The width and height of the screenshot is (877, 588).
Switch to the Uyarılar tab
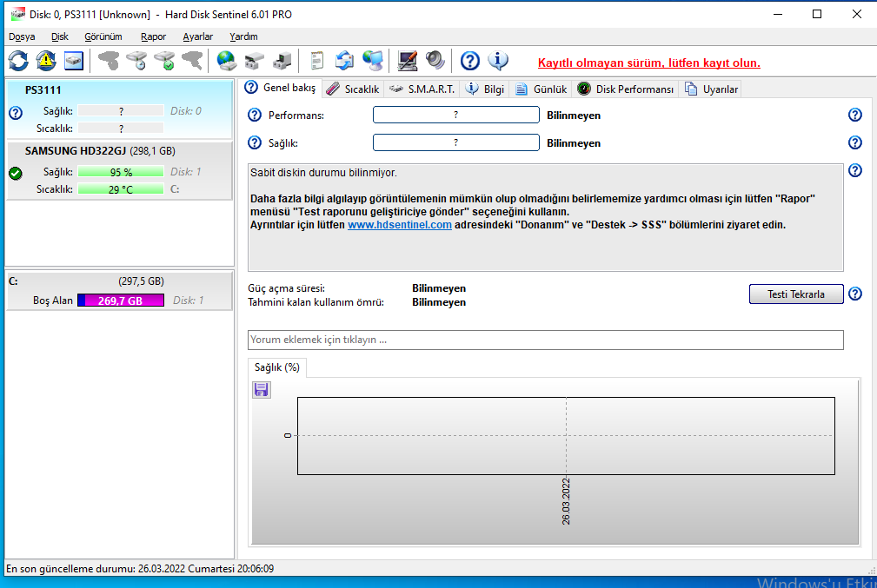[x=712, y=89]
